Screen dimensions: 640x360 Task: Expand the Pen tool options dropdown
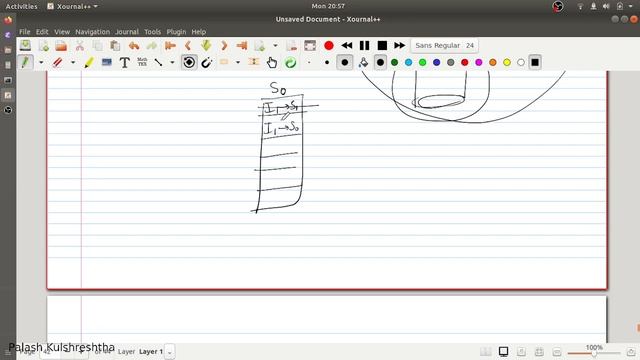click(41, 62)
